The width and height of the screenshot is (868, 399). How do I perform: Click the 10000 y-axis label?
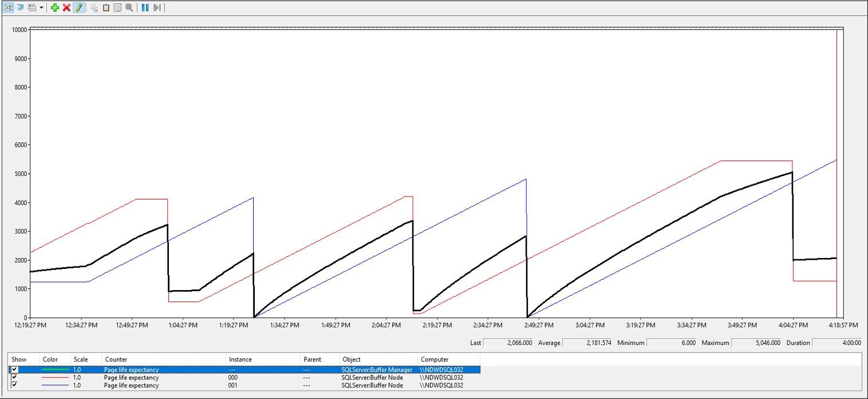[20, 30]
